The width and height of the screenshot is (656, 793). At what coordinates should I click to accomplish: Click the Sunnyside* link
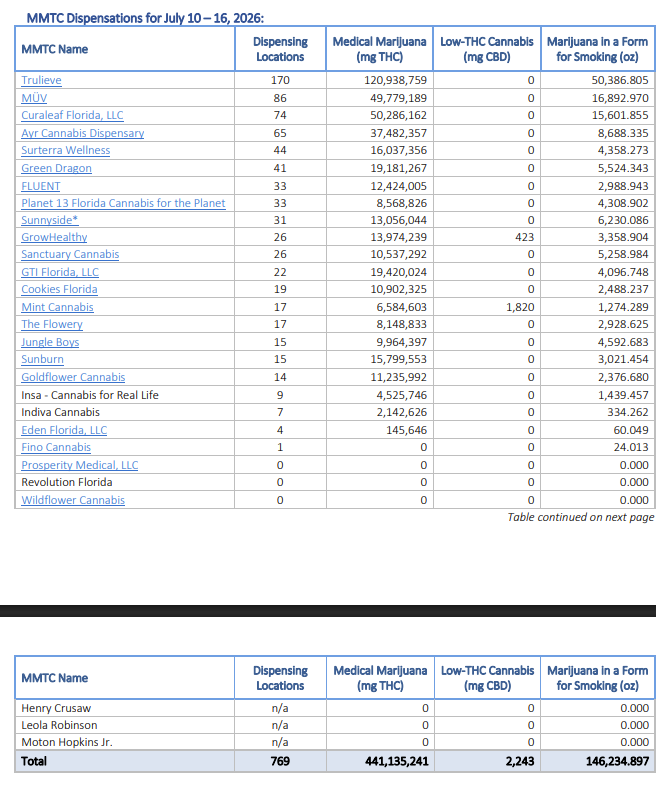click(x=50, y=220)
